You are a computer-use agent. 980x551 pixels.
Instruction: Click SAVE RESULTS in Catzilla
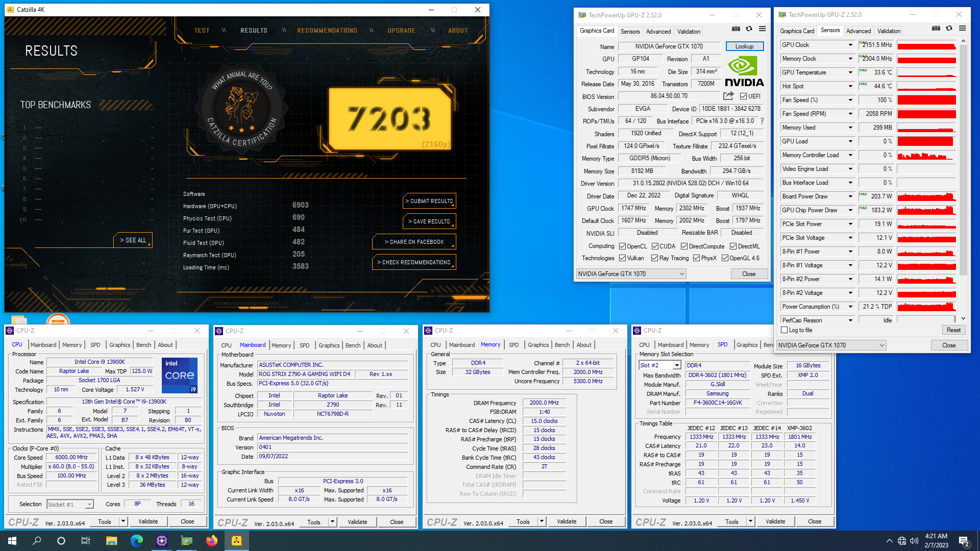coord(429,221)
